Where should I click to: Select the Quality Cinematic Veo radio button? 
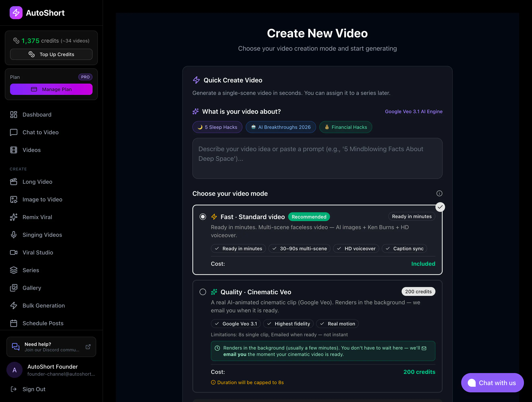(x=203, y=292)
